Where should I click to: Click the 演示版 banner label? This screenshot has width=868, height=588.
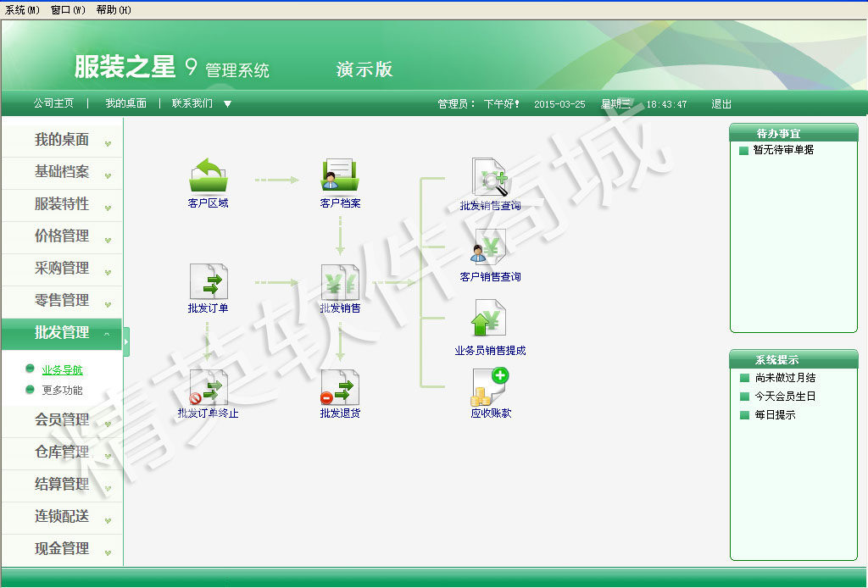point(364,69)
